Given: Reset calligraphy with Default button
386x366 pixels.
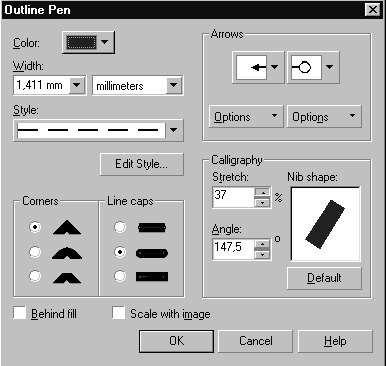Looking at the screenshot, I should [x=324, y=278].
